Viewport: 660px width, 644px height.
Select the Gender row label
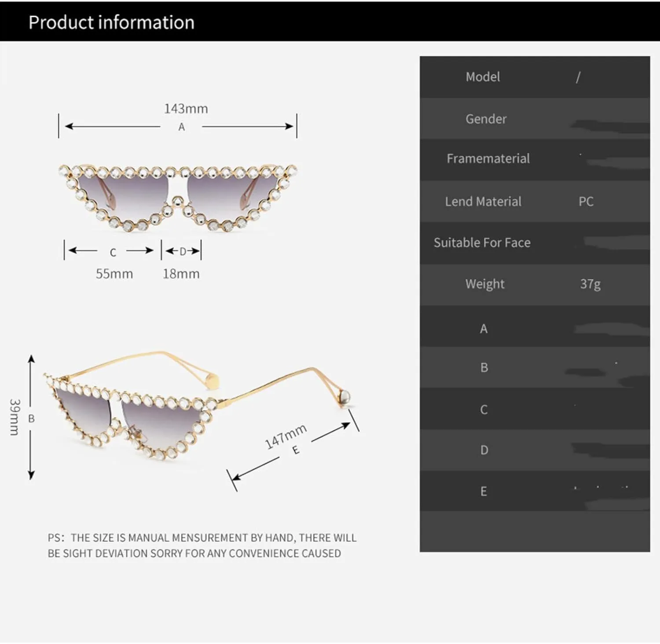[x=486, y=119]
